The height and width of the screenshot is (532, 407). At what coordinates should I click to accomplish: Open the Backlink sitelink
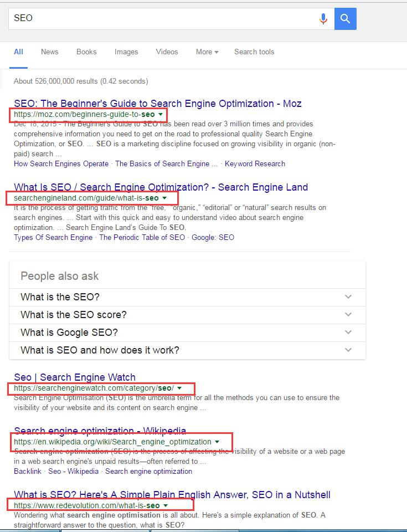coord(28,472)
